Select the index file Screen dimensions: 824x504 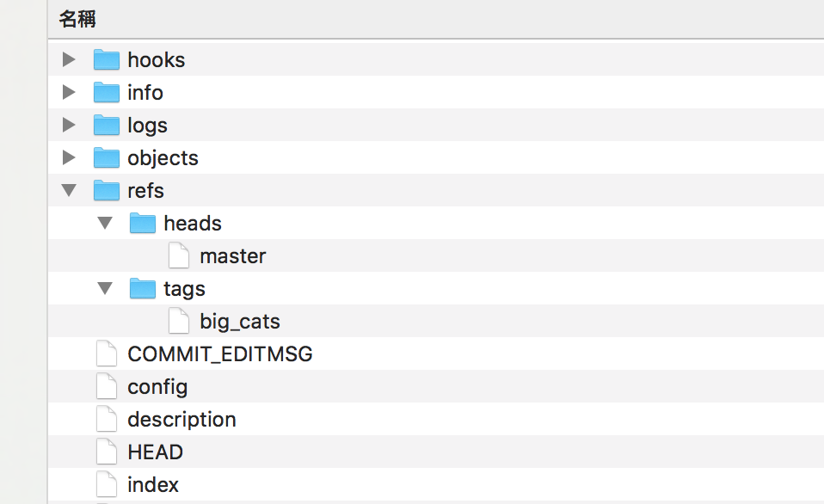tap(153, 484)
